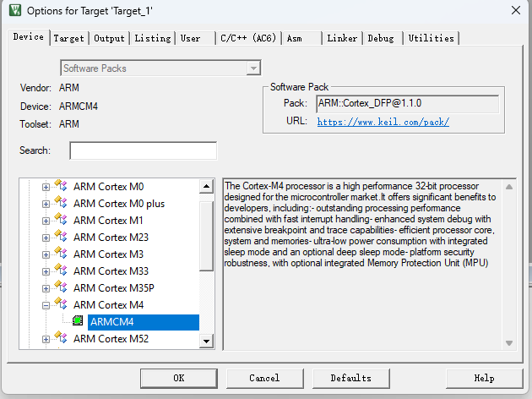Close the Options for Target dialog
Screen dimensions: 532x399
pyautogui.click(x=516, y=10)
